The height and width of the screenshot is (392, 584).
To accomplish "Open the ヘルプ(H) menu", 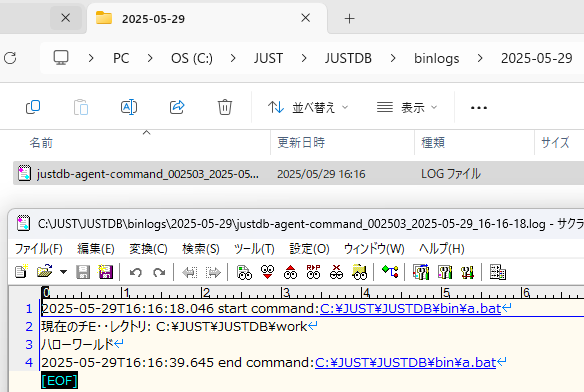I will click(x=442, y=249).
